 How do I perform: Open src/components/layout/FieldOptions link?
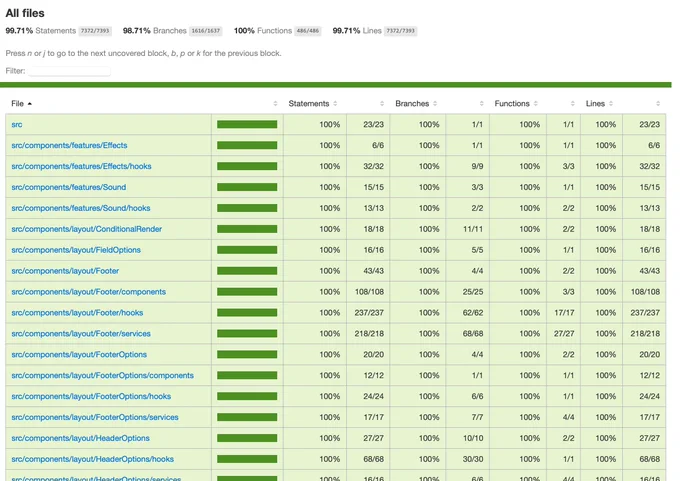tap(76, 250)
